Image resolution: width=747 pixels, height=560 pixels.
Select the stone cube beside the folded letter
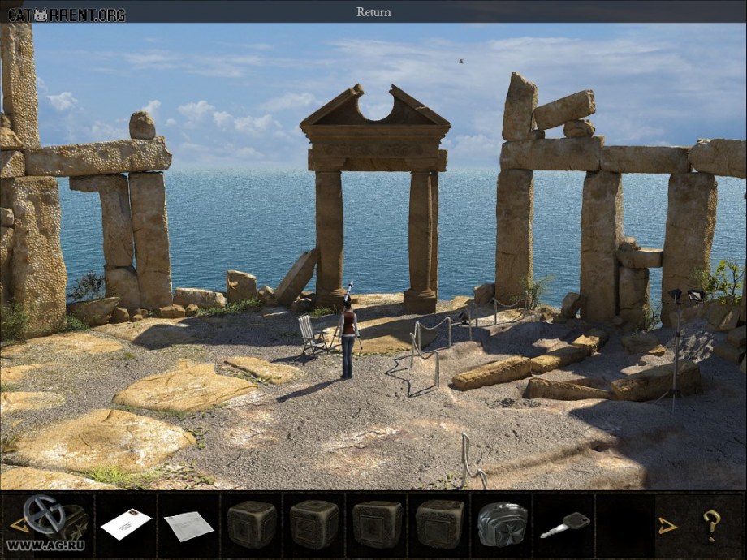(x=252, y=524)
